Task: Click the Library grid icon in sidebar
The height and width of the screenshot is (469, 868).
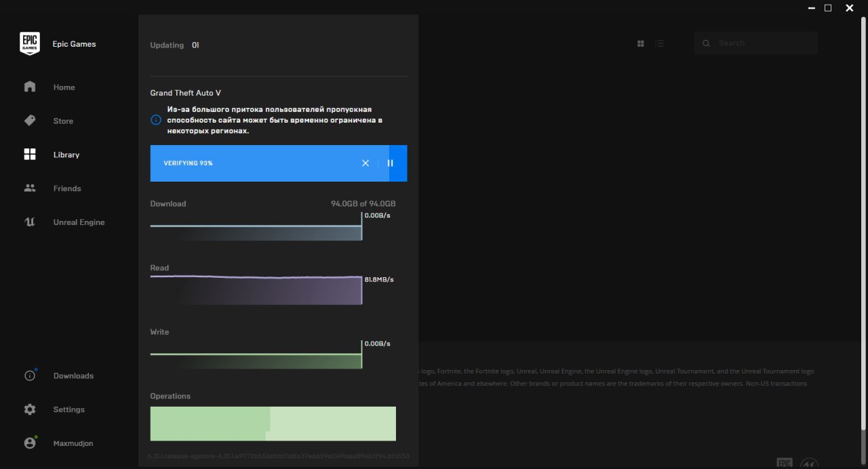Action: [29, 155]
